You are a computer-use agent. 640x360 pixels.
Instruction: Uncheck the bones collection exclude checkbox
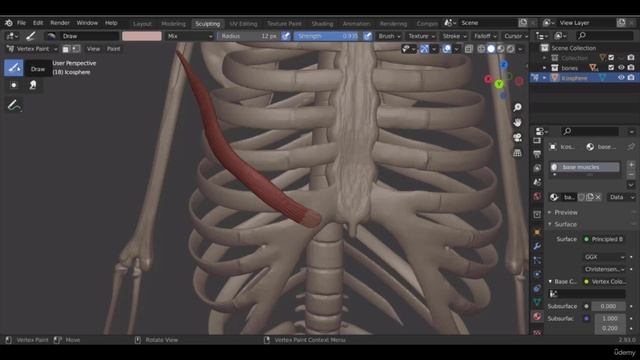point(611,68)
